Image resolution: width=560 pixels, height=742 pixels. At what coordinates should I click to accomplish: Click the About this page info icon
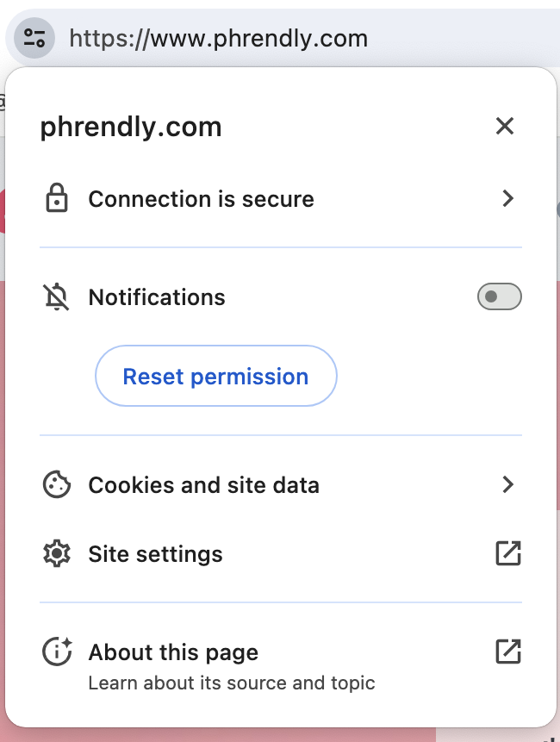pyautogui.click(x=57, y=652)
